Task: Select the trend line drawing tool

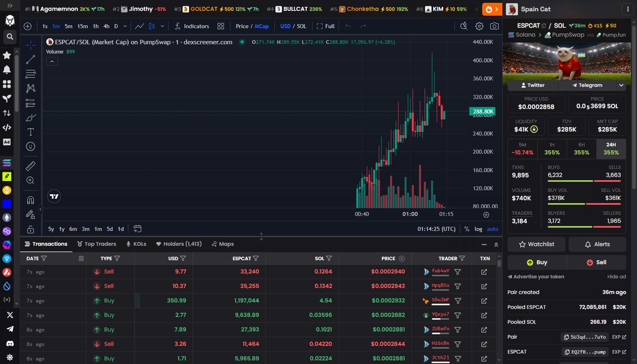Action: pos(30,59)
